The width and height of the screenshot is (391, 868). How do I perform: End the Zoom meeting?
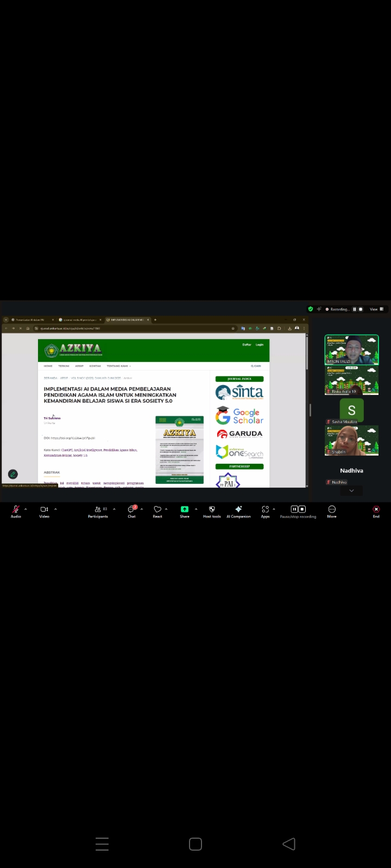[376, 512]
